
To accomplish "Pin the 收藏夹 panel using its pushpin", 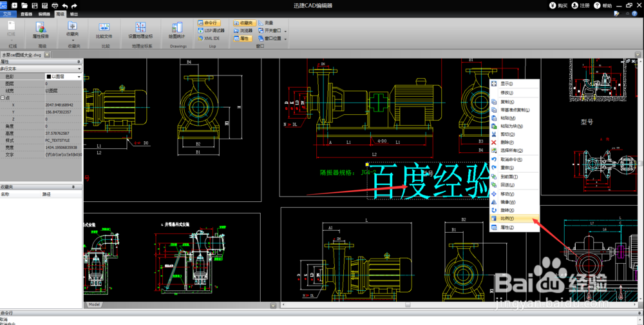I will click(73, 187).
